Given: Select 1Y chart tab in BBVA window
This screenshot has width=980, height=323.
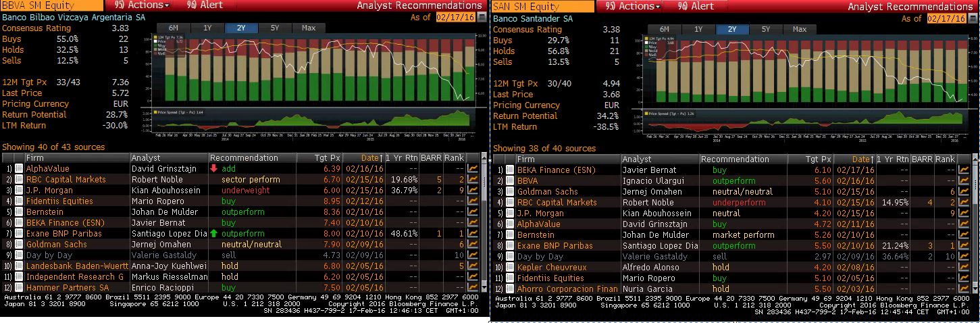Looking at the screenshot, I should point(207,28).
